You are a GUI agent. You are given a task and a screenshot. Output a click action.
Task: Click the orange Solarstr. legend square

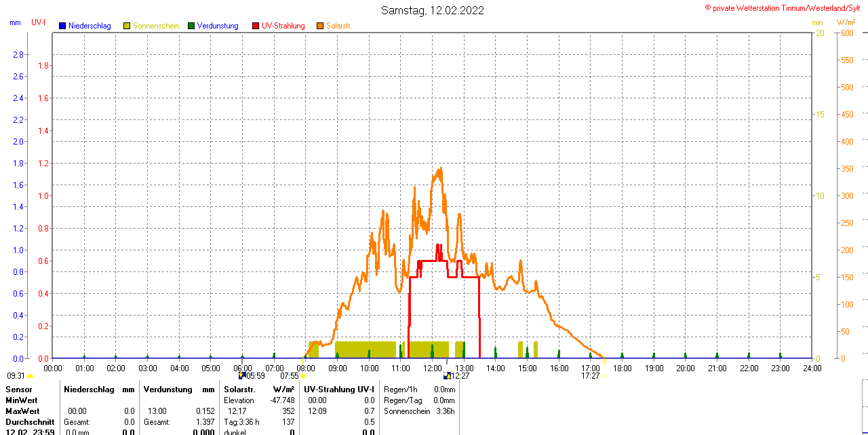pos(320,26)
